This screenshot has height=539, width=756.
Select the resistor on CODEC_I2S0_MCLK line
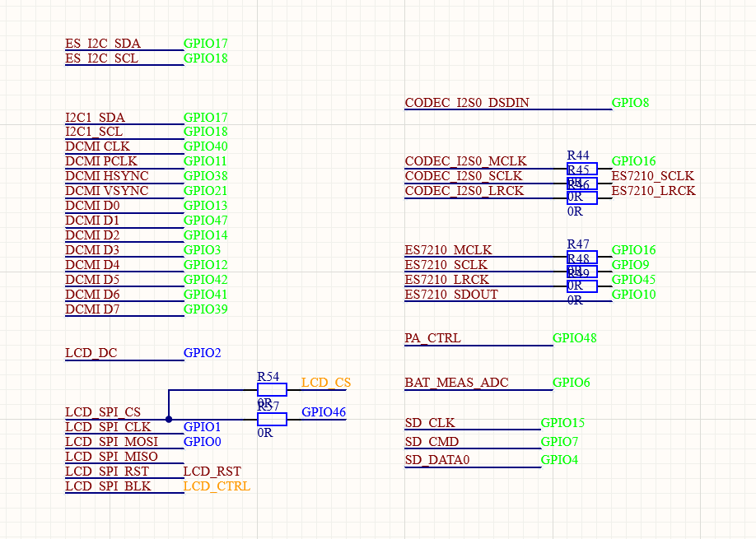pos(582,169)
